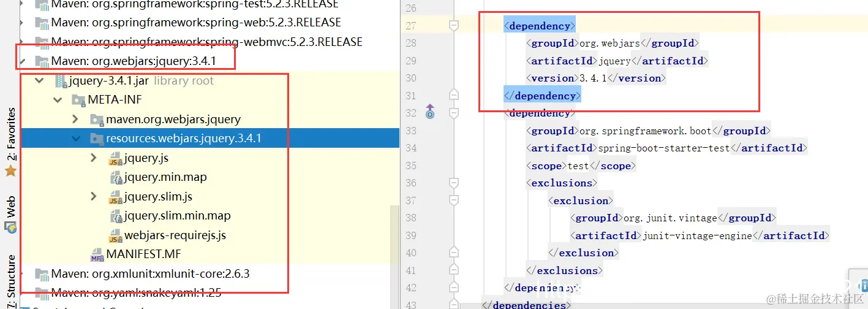Click the fold end marker on line 41

pyautogui.click(x=453, y=270)
